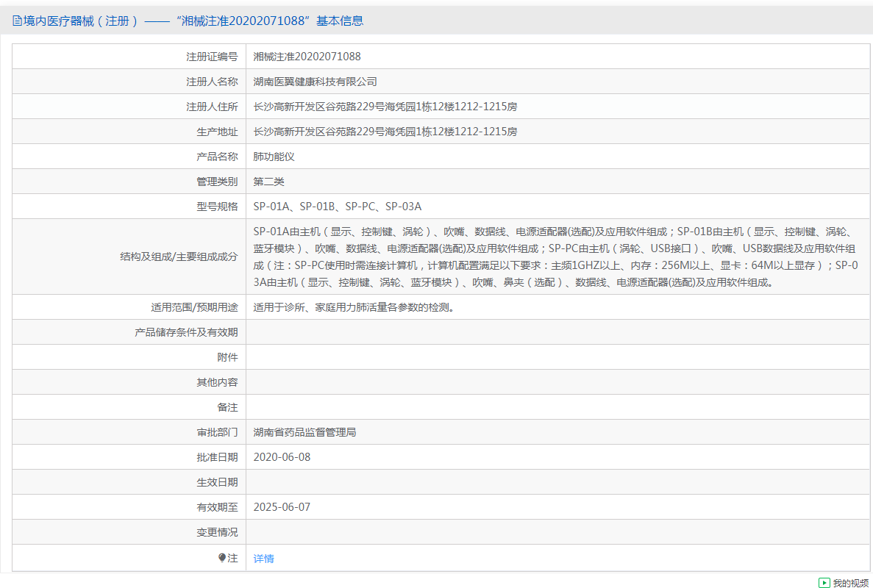Click the lightbulb icon beside 注
The image size is (873, 588).
click(x=222, y=558)
